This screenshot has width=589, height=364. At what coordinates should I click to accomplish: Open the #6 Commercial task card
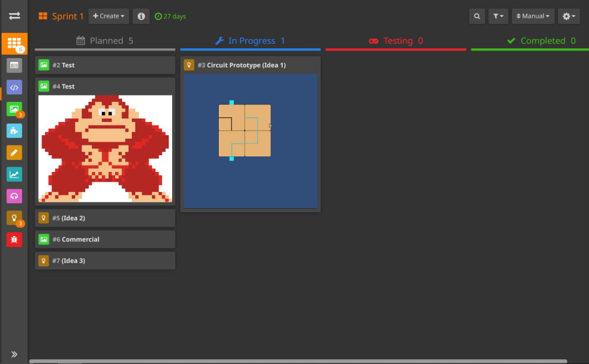tap(105, 239)
